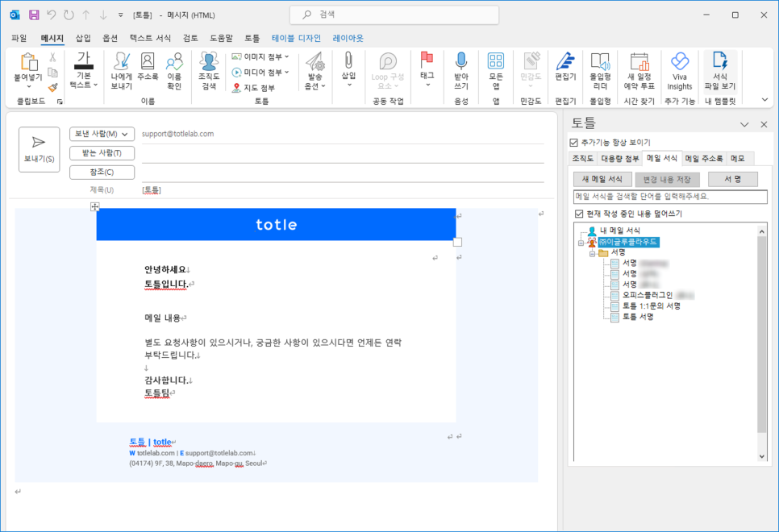The width and height of the screenshot is (779, 532).
Task: Switch to 테이블 디자인 ribbon tab
Action: click(296, 38)
